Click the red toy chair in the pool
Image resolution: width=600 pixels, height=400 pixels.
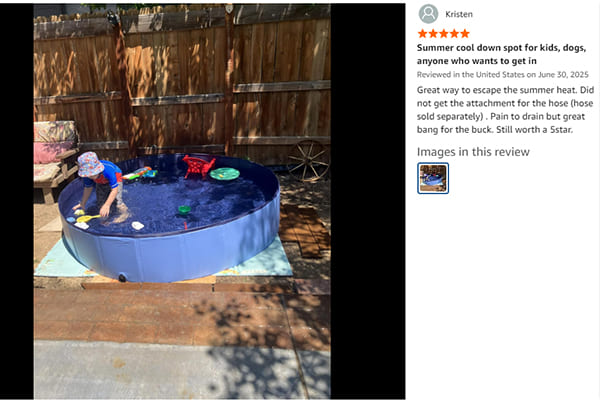(198, 167)
